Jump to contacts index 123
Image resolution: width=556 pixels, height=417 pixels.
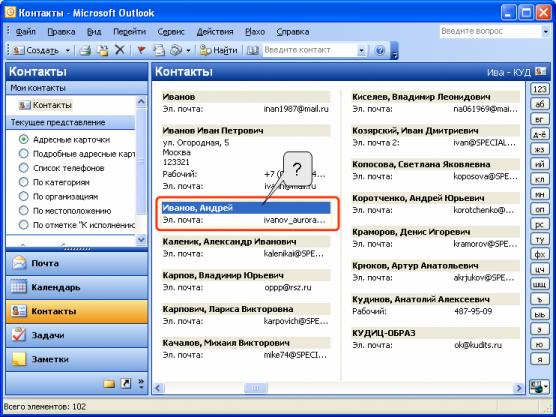coord(540,89)
